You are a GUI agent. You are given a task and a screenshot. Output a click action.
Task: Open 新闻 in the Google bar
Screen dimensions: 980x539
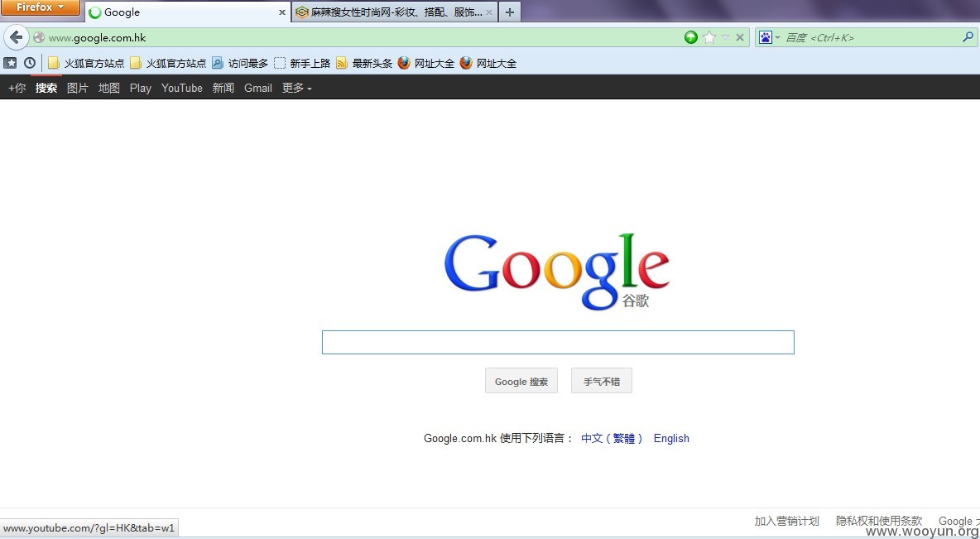click(223, 88)
